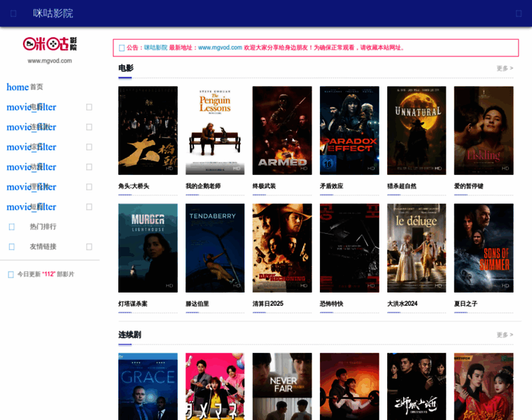Viewport: 532px width, 420px height.
Task: Click the 咪咕影院 logo in the sidebar
Action: click(x=50, y=44)
